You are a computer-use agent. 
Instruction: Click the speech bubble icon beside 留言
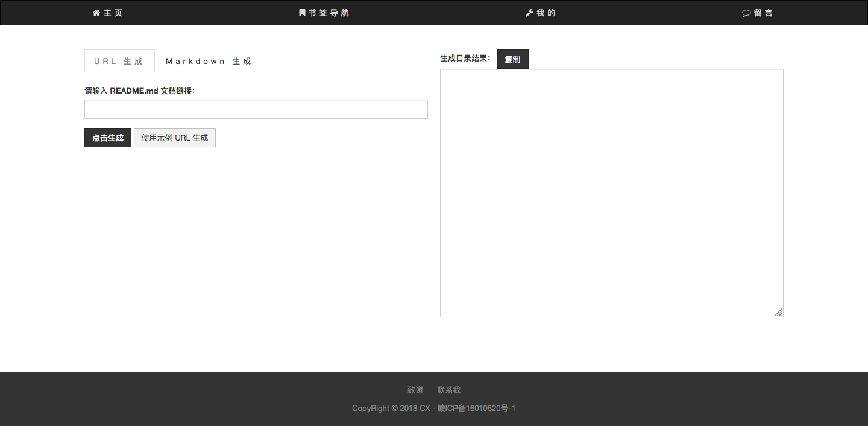746,13
